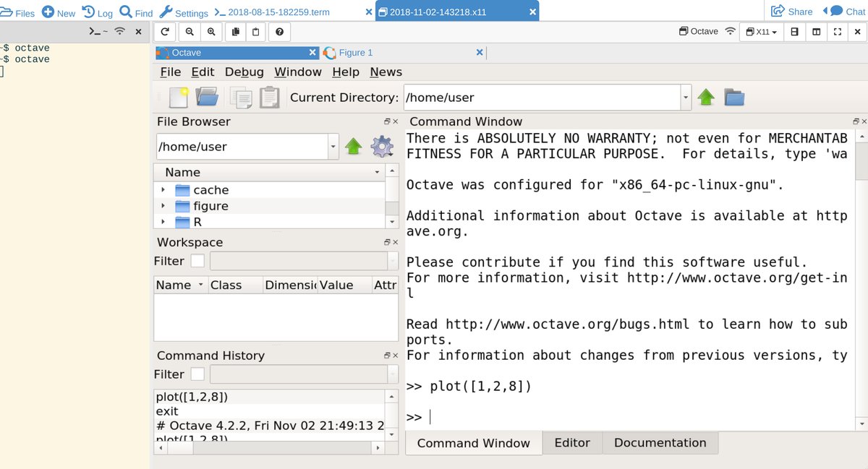The width and height of the screenshot is (868, 469).
Task: Expand the cache folder in File Browser
Action: [x=163, y=190]
